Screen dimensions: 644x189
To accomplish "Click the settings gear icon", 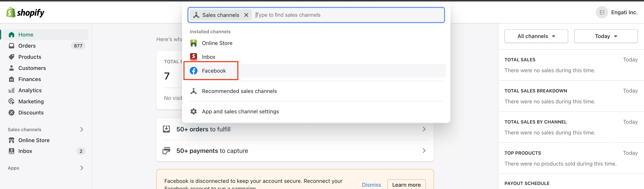I will click(x=194, y=111).
